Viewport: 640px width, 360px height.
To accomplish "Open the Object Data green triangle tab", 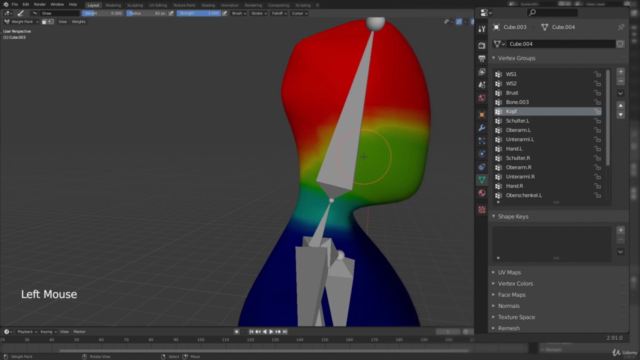I will 482,180.
